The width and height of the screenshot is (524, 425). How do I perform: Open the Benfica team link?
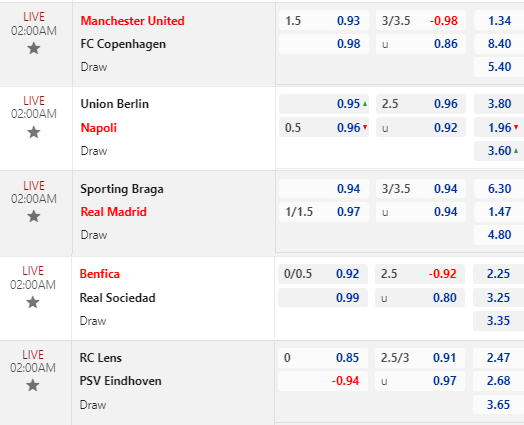[x=100, y=274]
